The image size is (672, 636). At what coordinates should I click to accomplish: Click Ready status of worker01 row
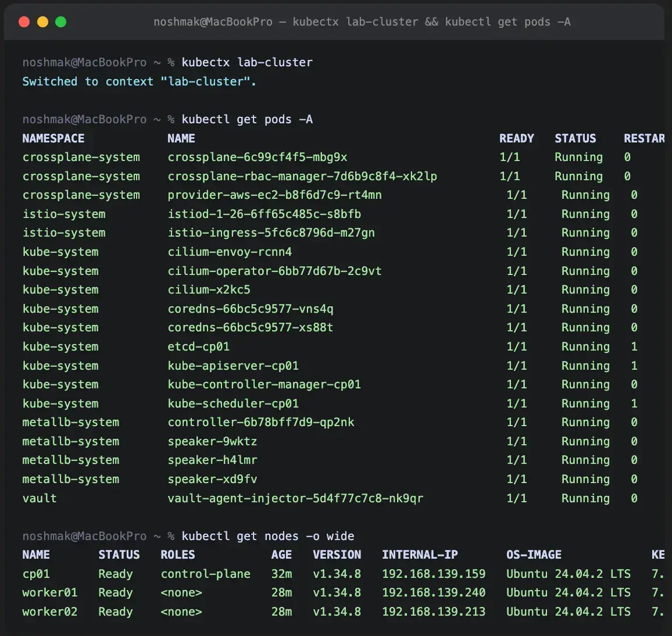coord(115,593)
